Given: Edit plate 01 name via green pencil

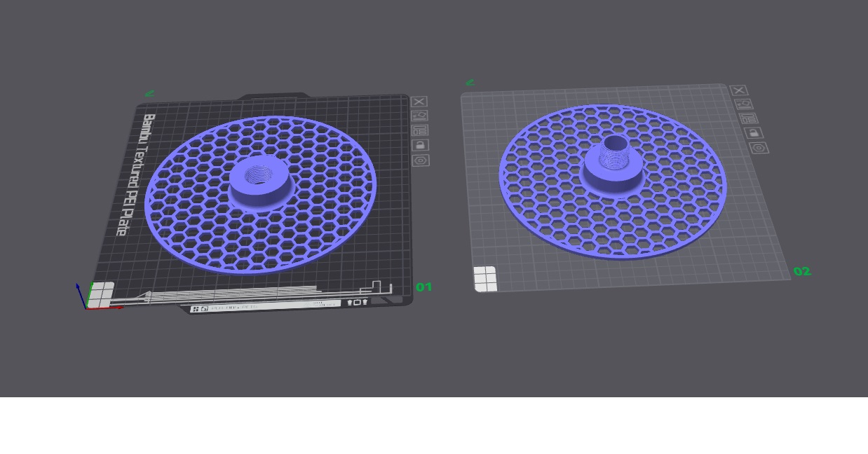Looking at the screenshot, I should click(x=149, y=93).
